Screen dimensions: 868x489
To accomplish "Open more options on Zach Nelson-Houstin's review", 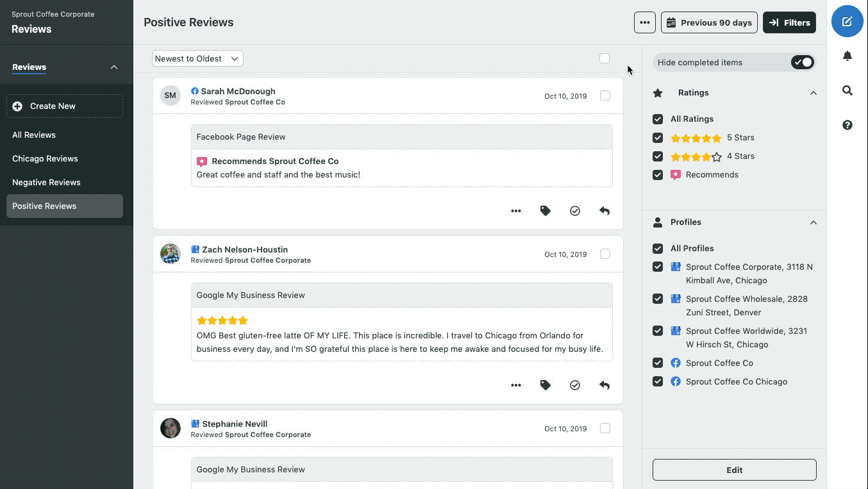I will pos(516,385).
